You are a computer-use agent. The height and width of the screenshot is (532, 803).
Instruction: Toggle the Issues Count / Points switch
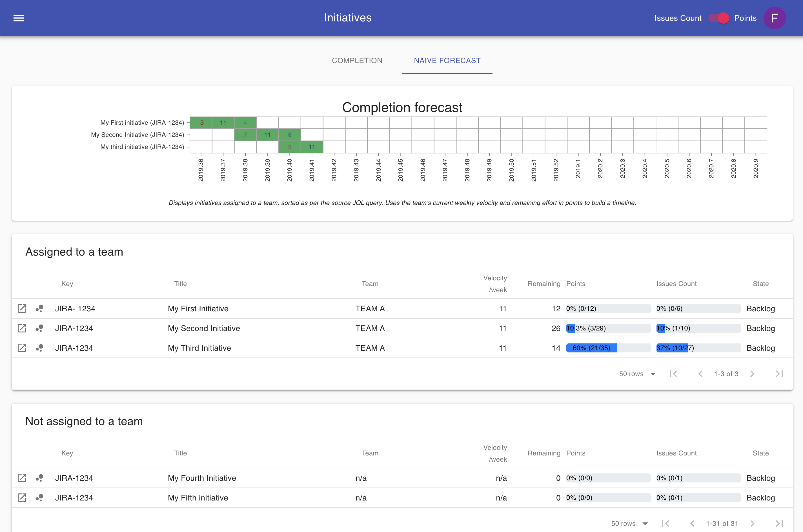tap(718, 18)
